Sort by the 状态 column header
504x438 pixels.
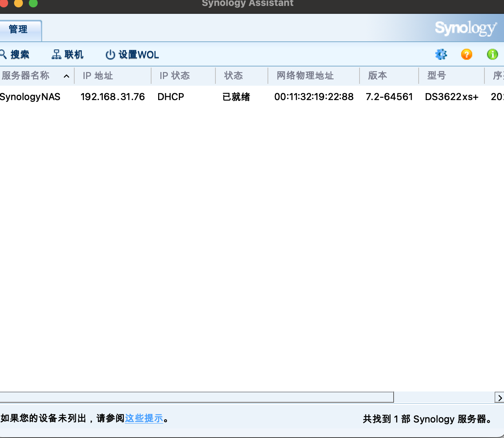pyautogui.click(x=242, y=76)
